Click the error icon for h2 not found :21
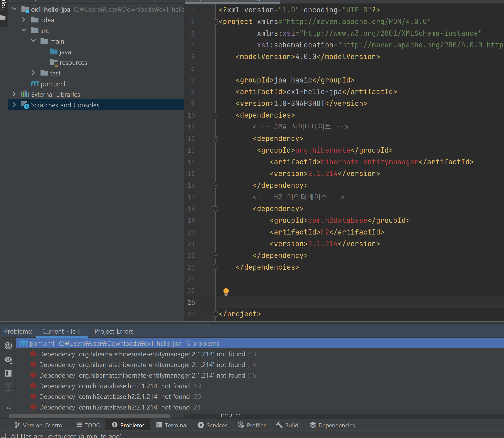This screenshot has height=438, width=504. tap(33, 407)
